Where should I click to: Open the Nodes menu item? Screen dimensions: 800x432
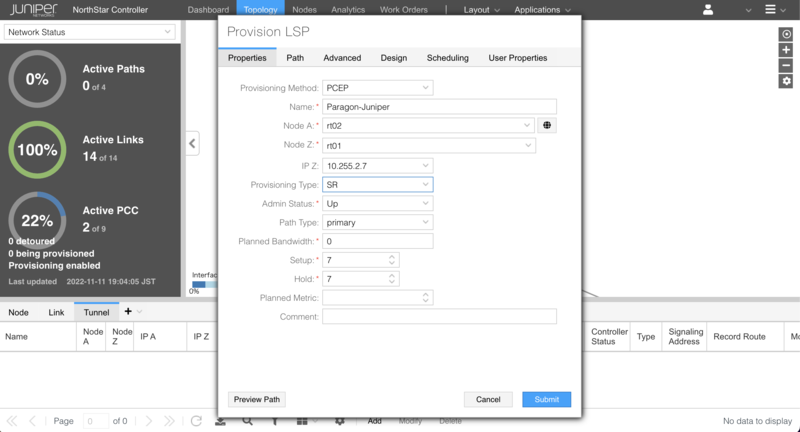305,10
